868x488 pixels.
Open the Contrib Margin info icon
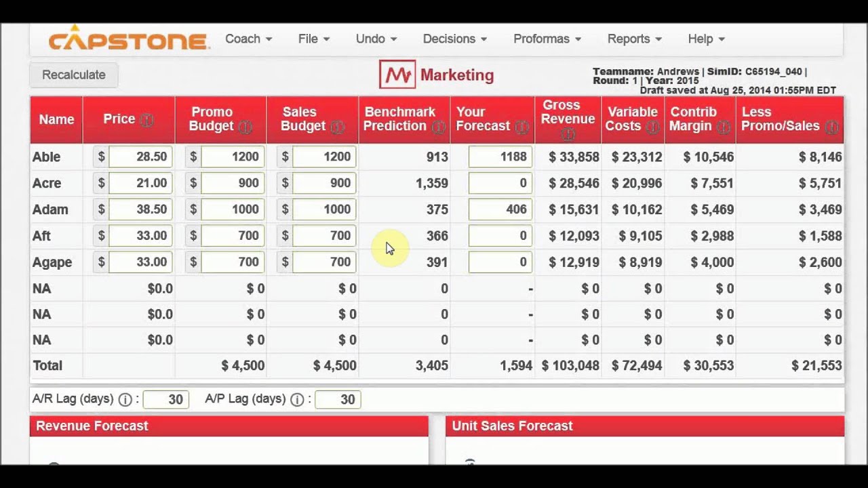pos(724,127)
